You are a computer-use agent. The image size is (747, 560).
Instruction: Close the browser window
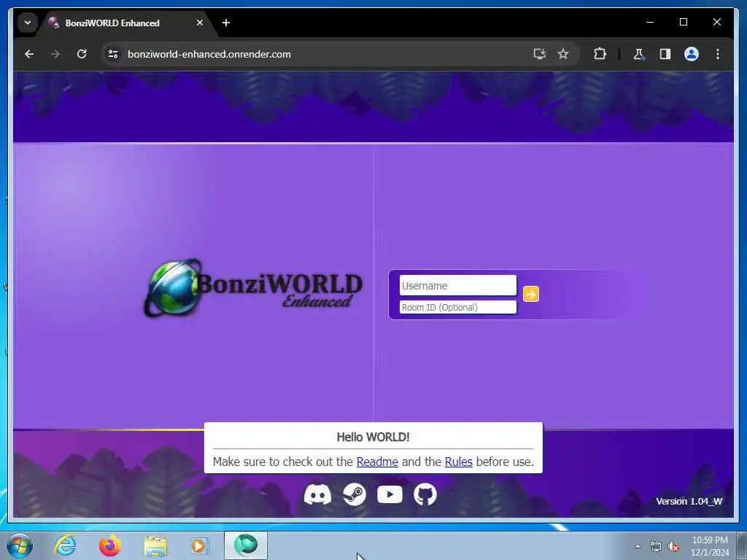click(x=716, y=22)
